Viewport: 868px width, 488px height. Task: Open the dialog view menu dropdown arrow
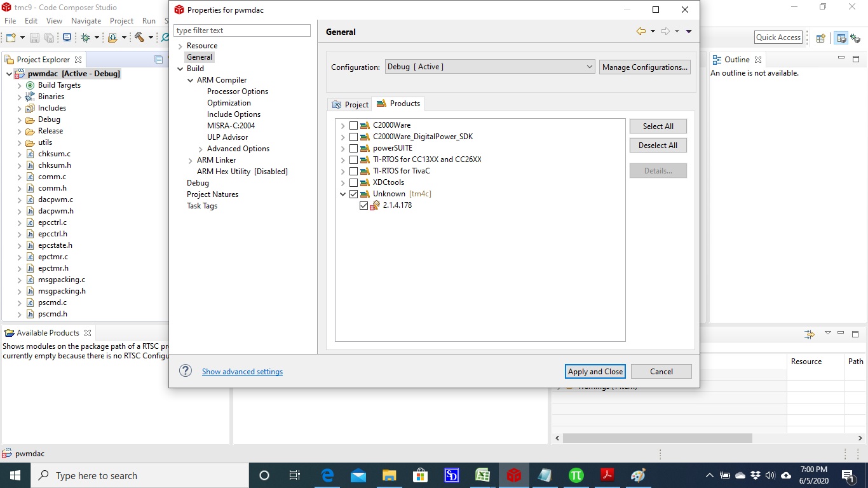(x=689, y=31)
